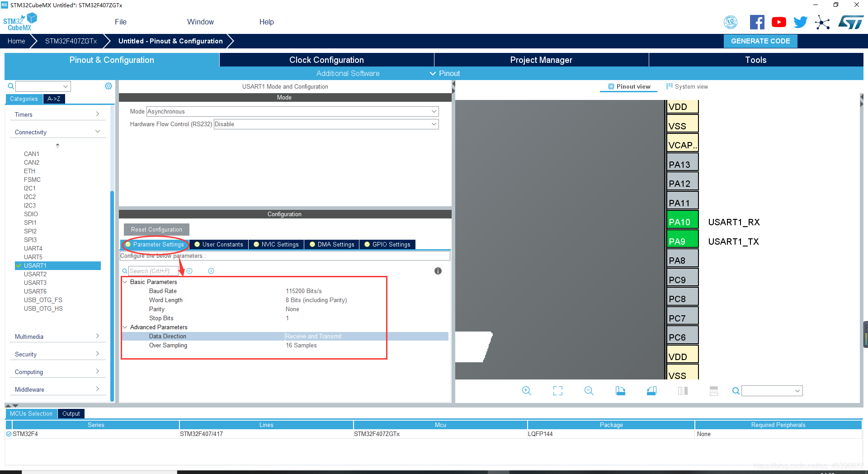Rotate the chip view clockwise
868x474 pixels.
[x=620, y=391]
